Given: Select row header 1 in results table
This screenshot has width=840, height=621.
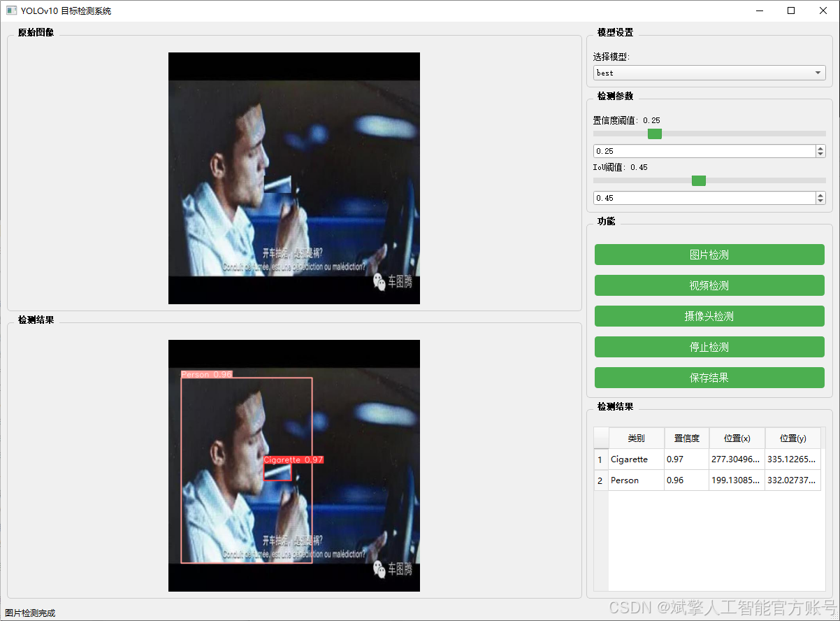Looking at the screenshot, I should tap(601, 459).
